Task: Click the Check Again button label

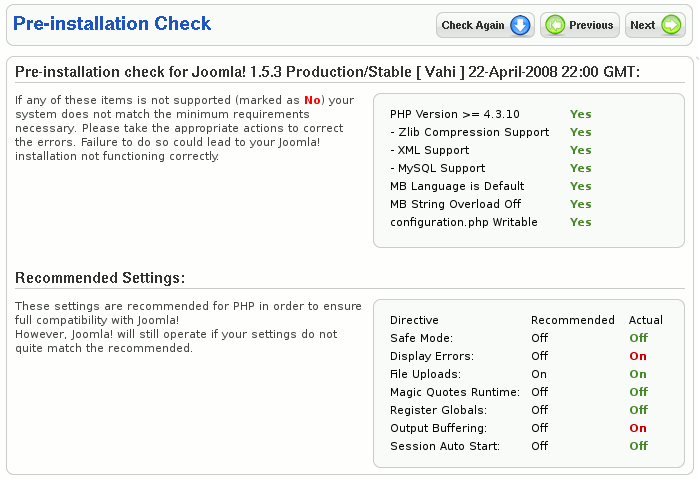Action: click(473, 25)
